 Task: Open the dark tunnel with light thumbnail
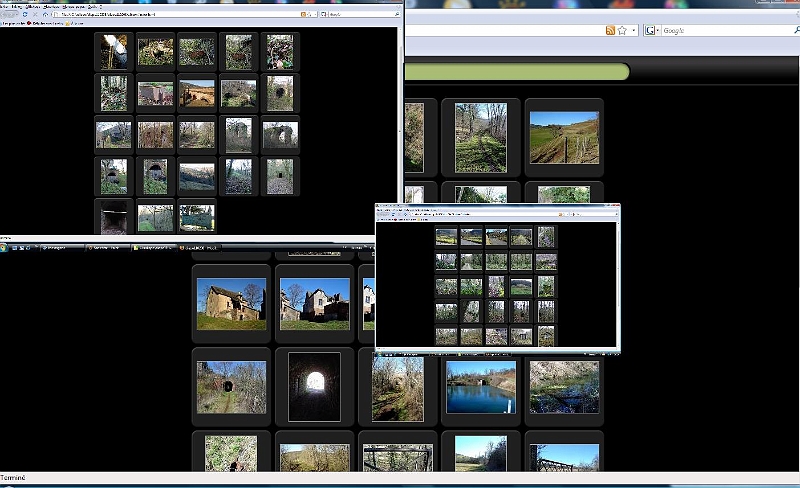click(x=314, y=386)
